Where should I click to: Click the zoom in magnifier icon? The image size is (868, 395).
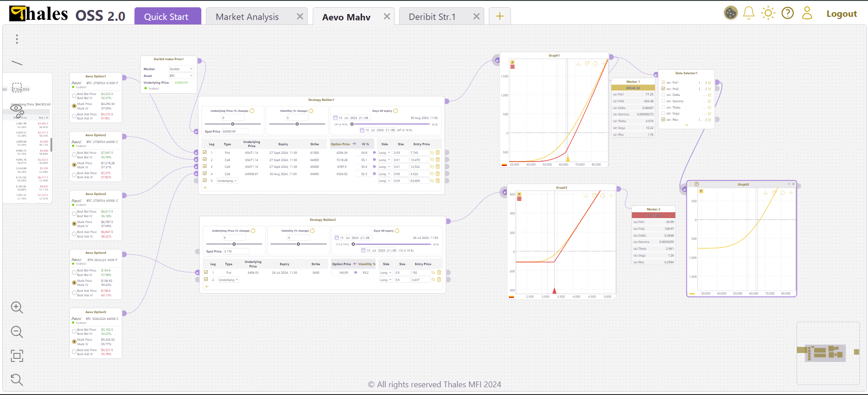click(17, 308)
